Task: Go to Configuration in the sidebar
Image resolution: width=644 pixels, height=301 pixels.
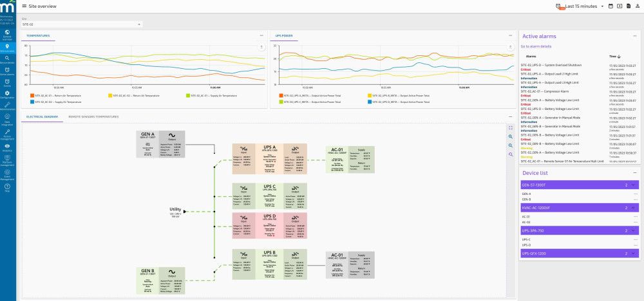Action: click(7, 95)
